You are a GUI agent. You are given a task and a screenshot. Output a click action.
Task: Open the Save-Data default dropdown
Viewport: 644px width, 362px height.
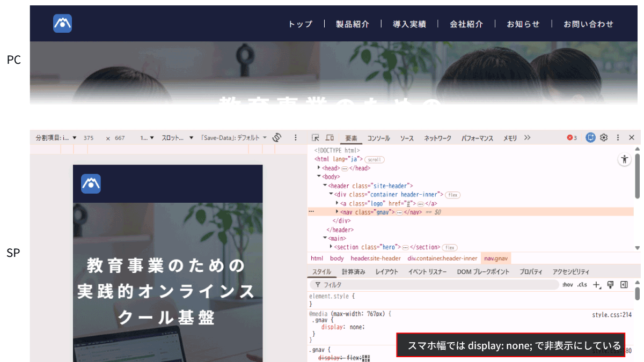coord(233,138)
